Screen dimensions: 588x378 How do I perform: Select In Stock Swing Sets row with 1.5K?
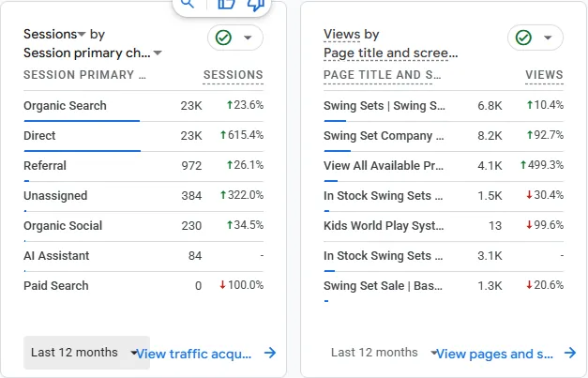(x=444, y=196)
